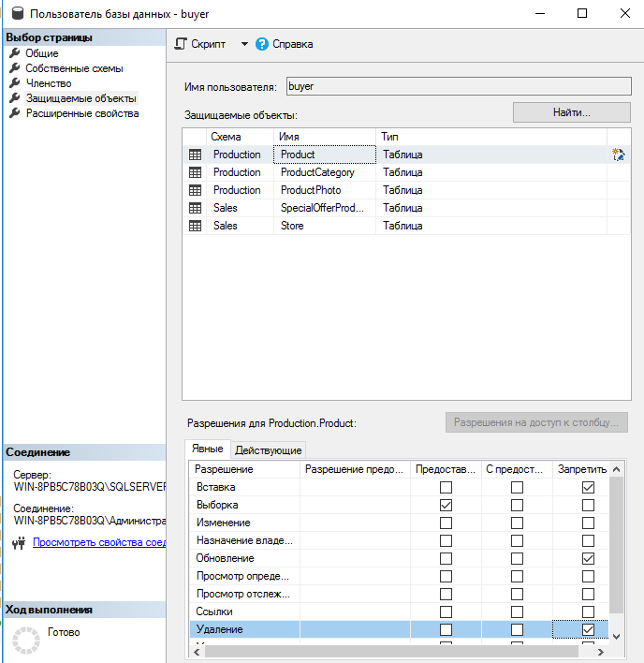
Task: Click the Скрипт button
Action: coord(209,44)
